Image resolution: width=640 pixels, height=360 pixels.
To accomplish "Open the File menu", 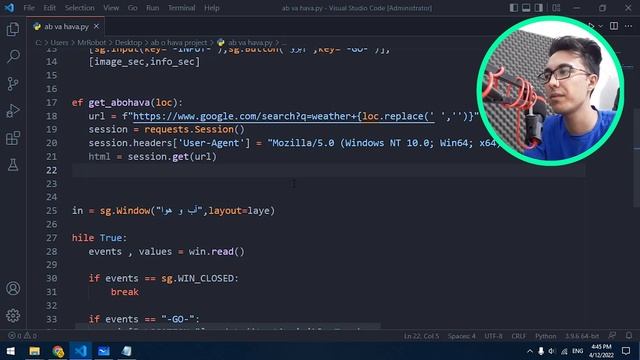I will (x=29, y=8).
